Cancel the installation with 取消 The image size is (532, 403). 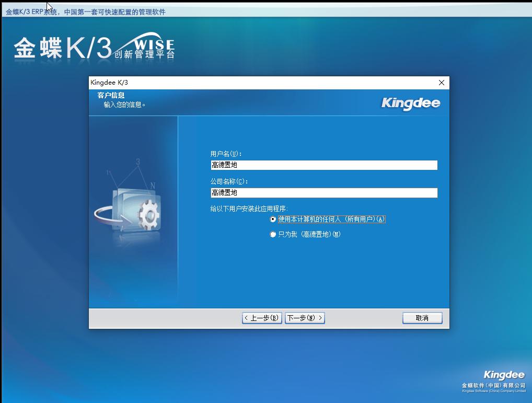click(x=422, y=317)
